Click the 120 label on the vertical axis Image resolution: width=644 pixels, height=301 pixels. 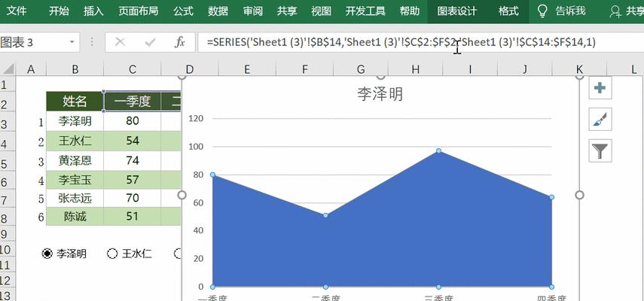[196, 118]
